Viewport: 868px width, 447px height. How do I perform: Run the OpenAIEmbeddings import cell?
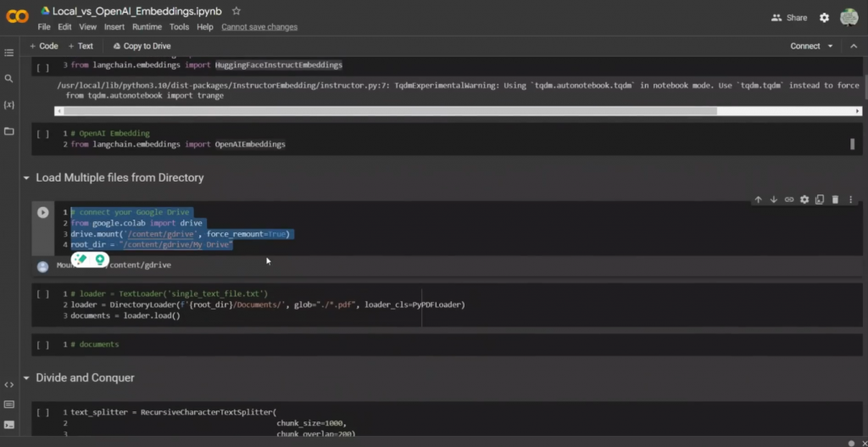[x=42, y=133]
